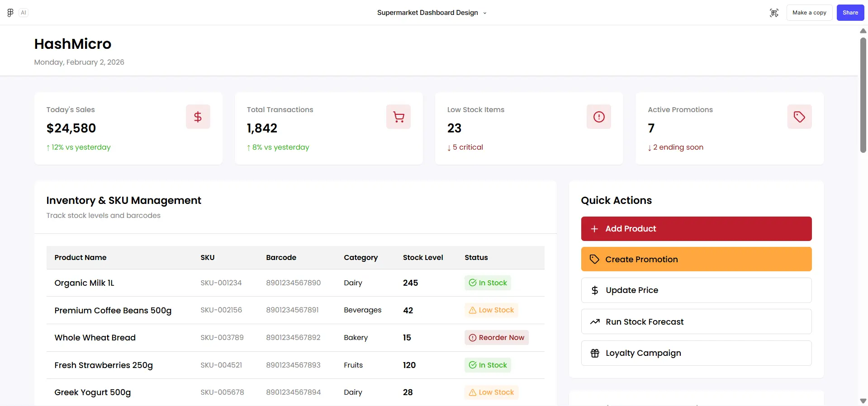
Task: Click the blue Share button
Action: point(850,13)
